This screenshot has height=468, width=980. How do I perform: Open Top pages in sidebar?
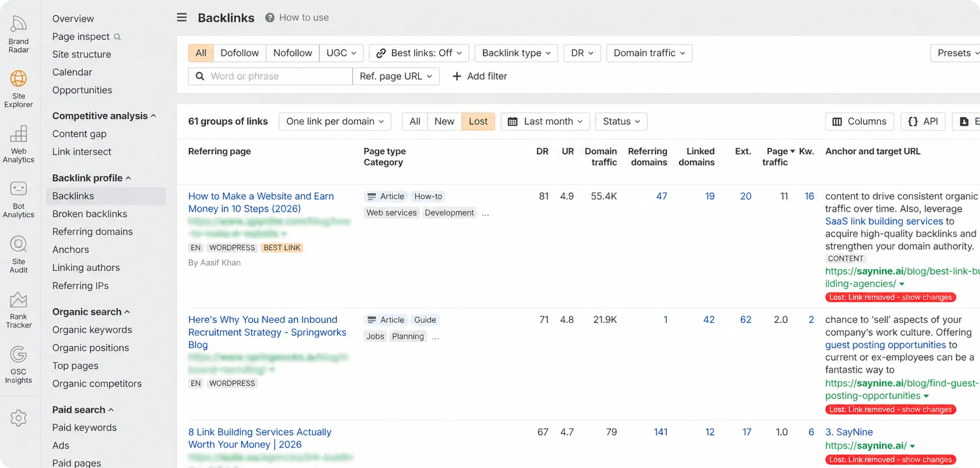(x=75, y=366)
